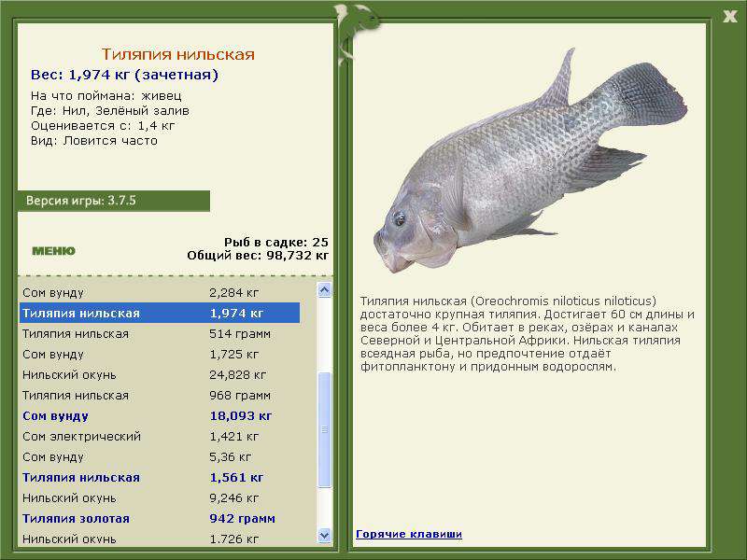
Task: Select Сом вунду 5,36 кг row
Action: coord(160,456)
